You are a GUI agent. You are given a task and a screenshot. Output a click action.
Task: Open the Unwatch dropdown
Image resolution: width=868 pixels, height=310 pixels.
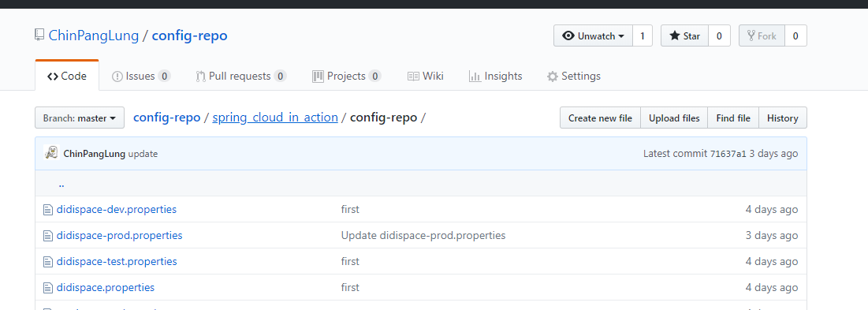[593, 36]
